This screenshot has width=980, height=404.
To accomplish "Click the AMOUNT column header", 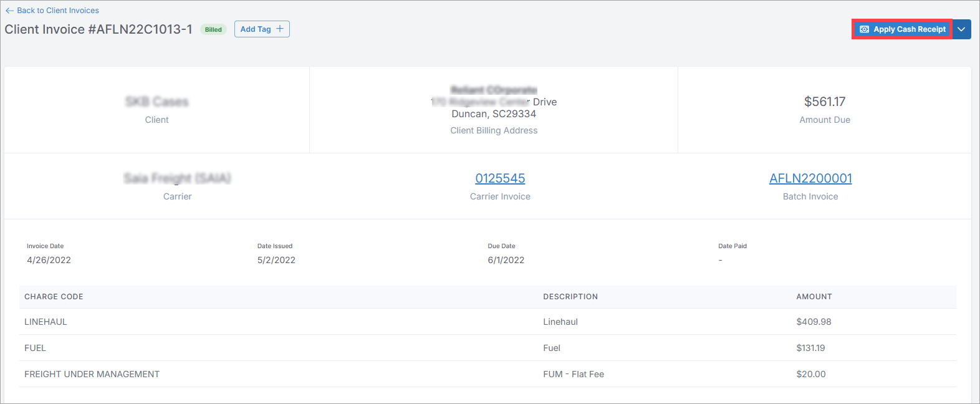I will coord(814,297).
